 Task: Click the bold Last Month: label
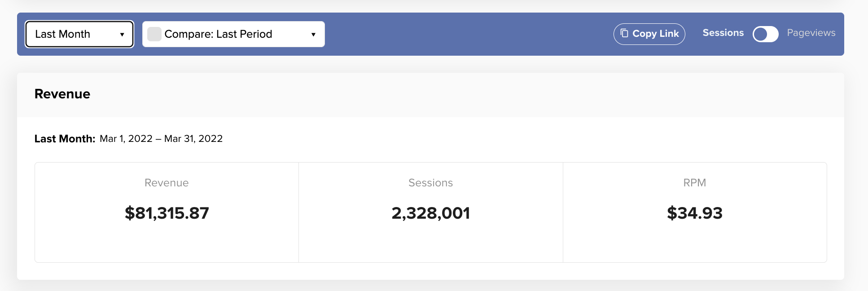click(65, 139)
